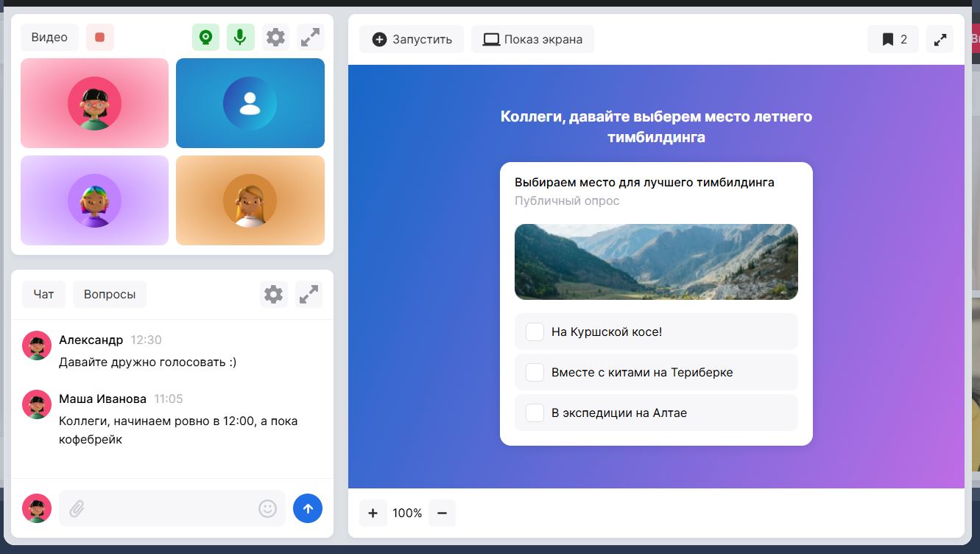
Task: Expand the video panel to fullscreen
Action: point(310,37)
